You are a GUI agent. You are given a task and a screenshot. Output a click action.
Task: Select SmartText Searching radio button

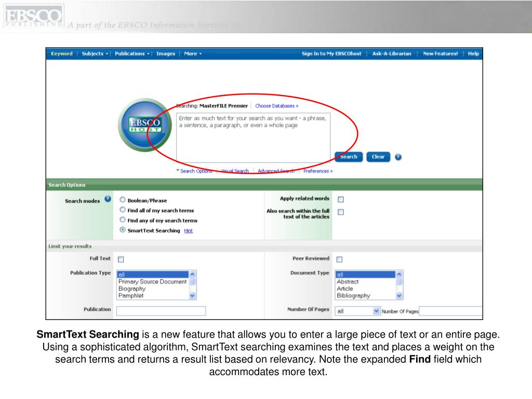click(123, 230)
